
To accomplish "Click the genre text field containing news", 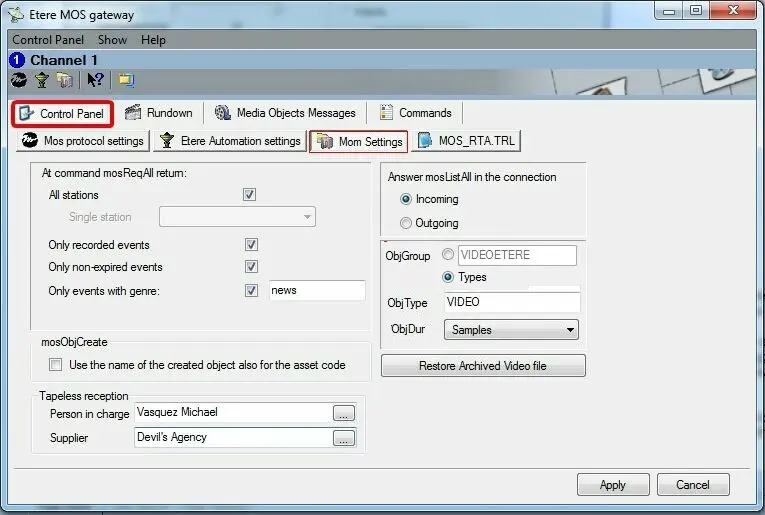I will (316, 290).
